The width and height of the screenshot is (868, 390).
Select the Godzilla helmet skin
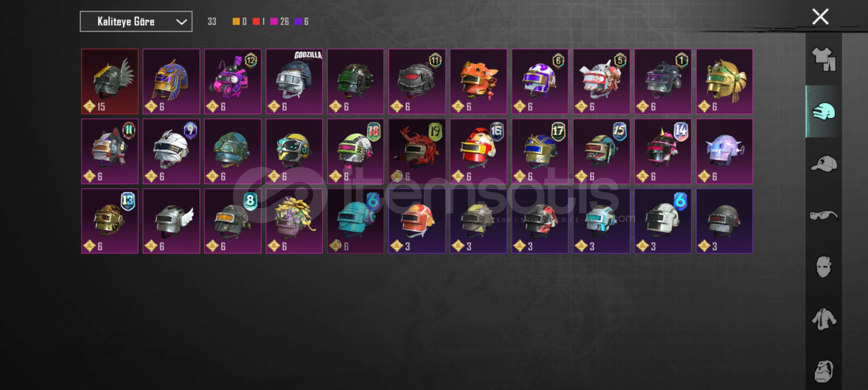(294, 82)
